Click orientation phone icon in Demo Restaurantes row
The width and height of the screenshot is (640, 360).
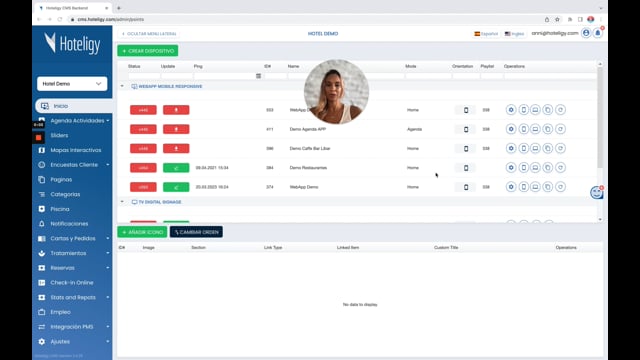[x=466, y=168]
